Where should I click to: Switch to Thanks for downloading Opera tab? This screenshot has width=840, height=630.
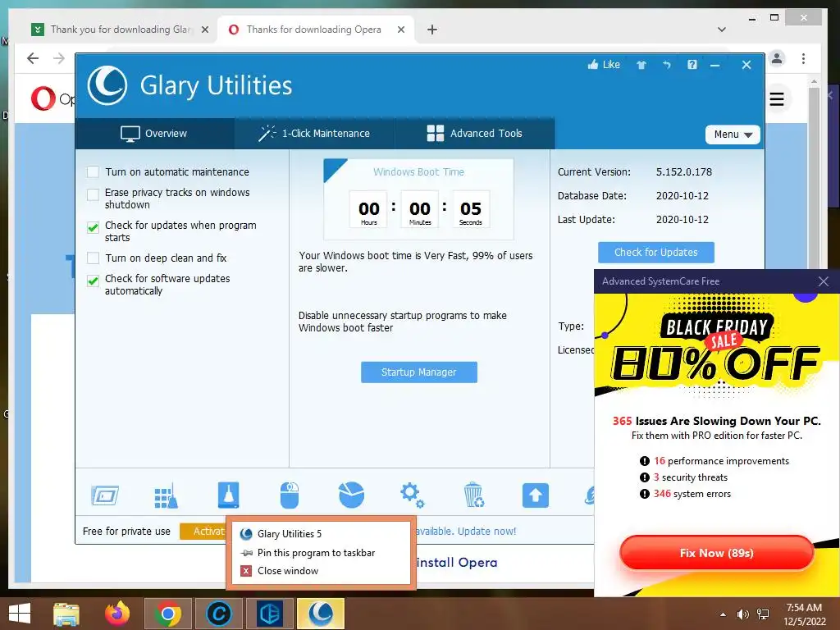click(315, 30)
